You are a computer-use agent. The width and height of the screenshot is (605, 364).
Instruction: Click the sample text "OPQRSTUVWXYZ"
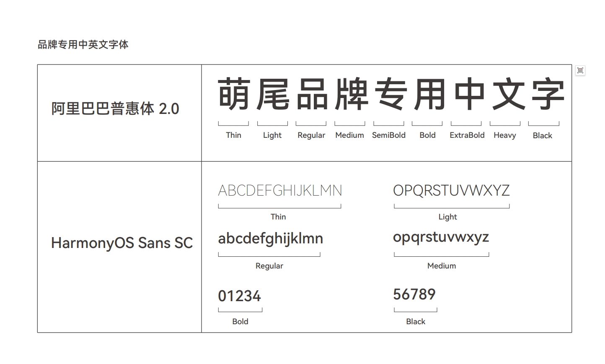[x=451, y=191]
